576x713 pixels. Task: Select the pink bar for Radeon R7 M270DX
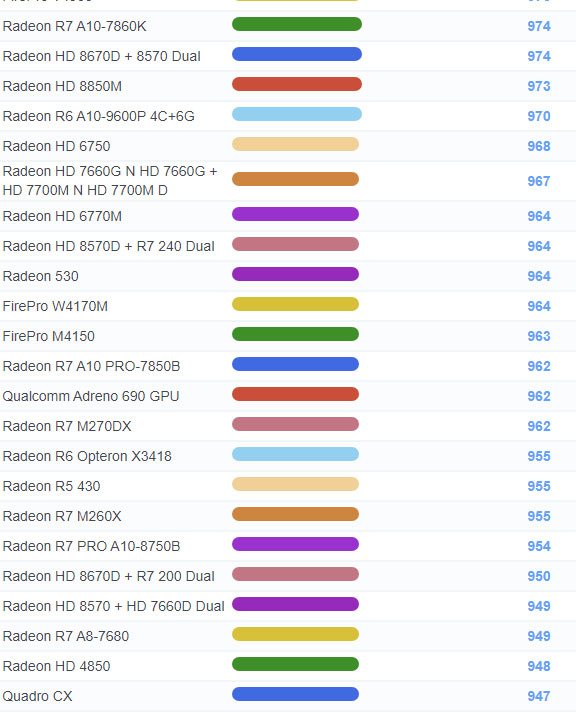click(x=296, y=424)
